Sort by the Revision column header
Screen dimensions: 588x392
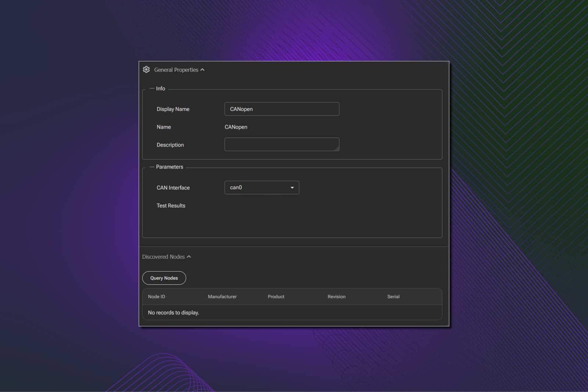337,296
